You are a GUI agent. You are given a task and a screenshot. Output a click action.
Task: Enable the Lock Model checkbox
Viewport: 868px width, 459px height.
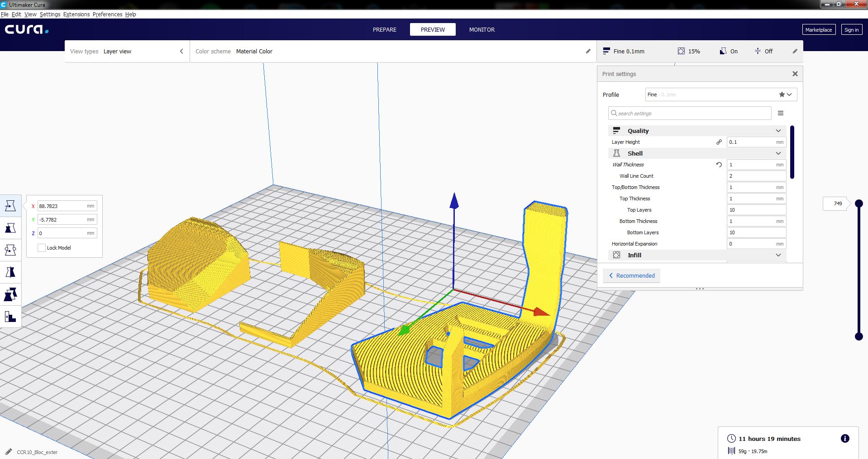pos(41,248)
